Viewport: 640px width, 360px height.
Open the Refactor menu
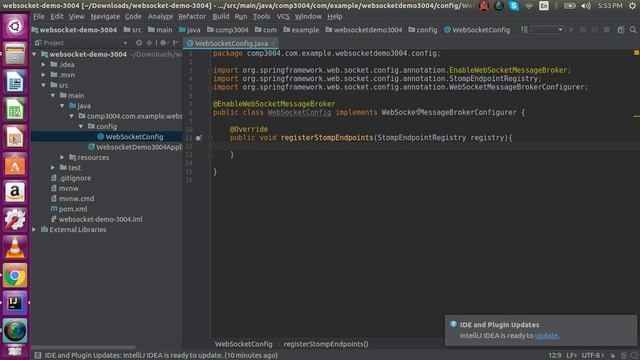(x=192, y=16)
